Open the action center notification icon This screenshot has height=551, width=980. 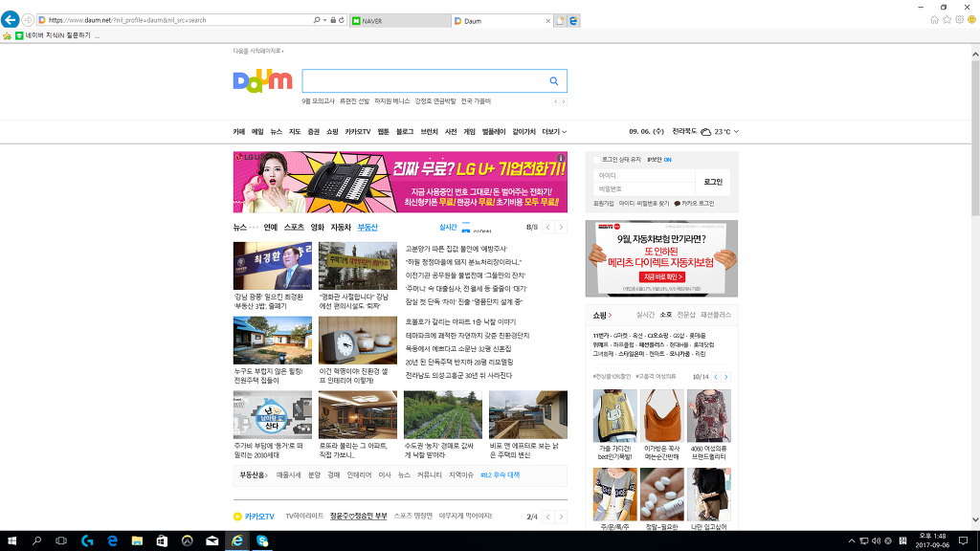point(963,541)
